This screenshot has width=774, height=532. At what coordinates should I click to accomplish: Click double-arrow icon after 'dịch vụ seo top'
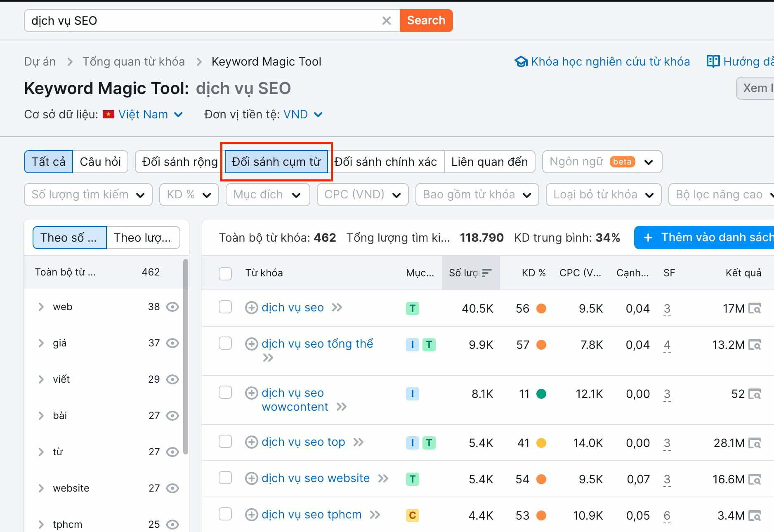coord(359,442)
